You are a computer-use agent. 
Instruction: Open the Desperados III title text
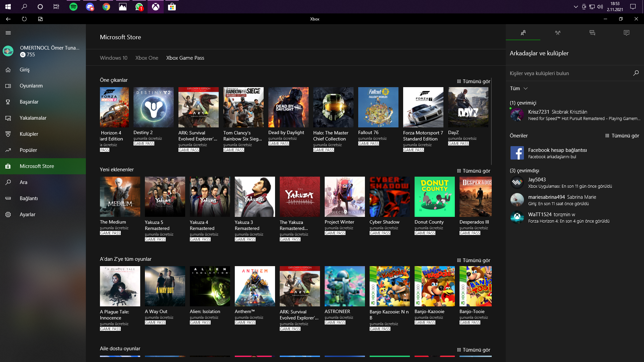point(474,222)
